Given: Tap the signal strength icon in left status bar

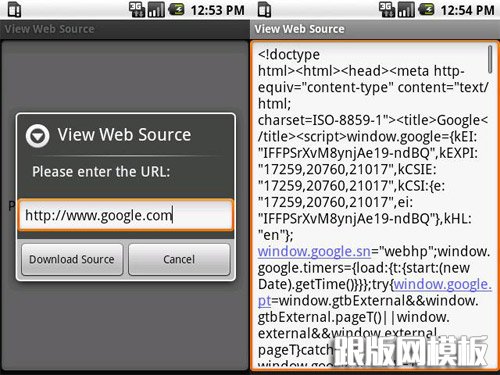Looking at the screenshot, I should click(x=156, y=10).
